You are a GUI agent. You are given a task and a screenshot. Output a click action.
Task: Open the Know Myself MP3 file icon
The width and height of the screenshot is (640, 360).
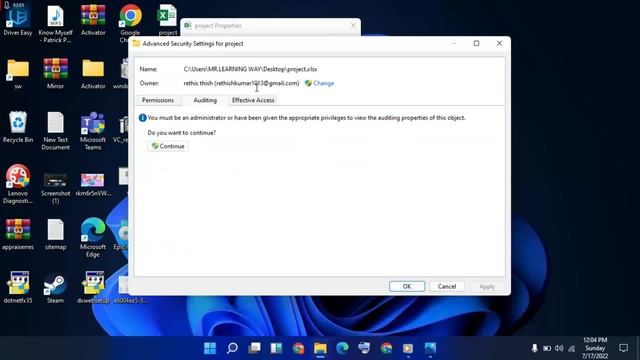click(56, 24)
